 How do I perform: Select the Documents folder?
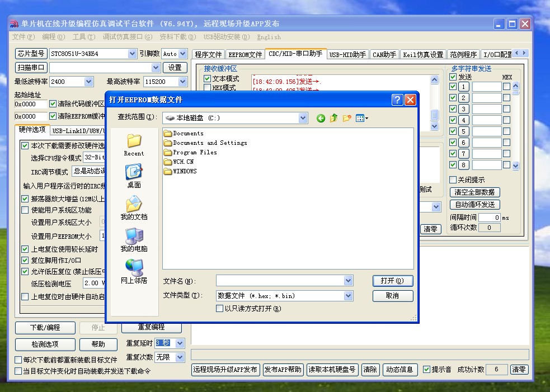pos(184,133)
